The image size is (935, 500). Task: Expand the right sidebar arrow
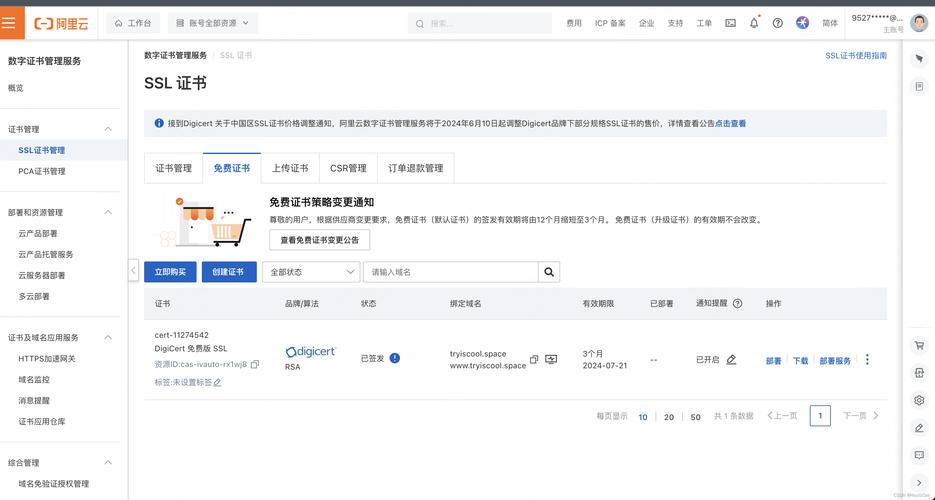tap(919, 483)
